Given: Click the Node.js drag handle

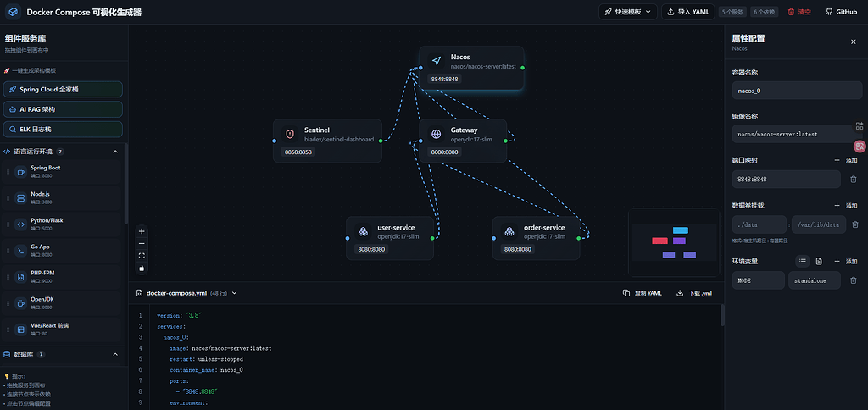Looking at the screenshot, I should point(8,198).
